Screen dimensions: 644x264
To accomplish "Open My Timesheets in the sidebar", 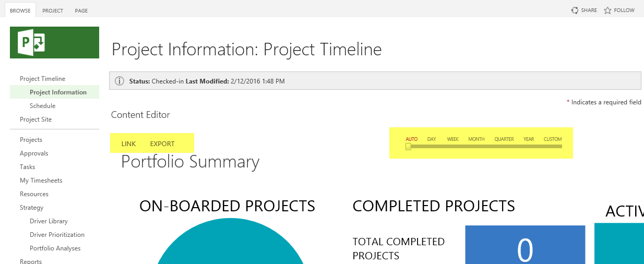I will [41, 181].
